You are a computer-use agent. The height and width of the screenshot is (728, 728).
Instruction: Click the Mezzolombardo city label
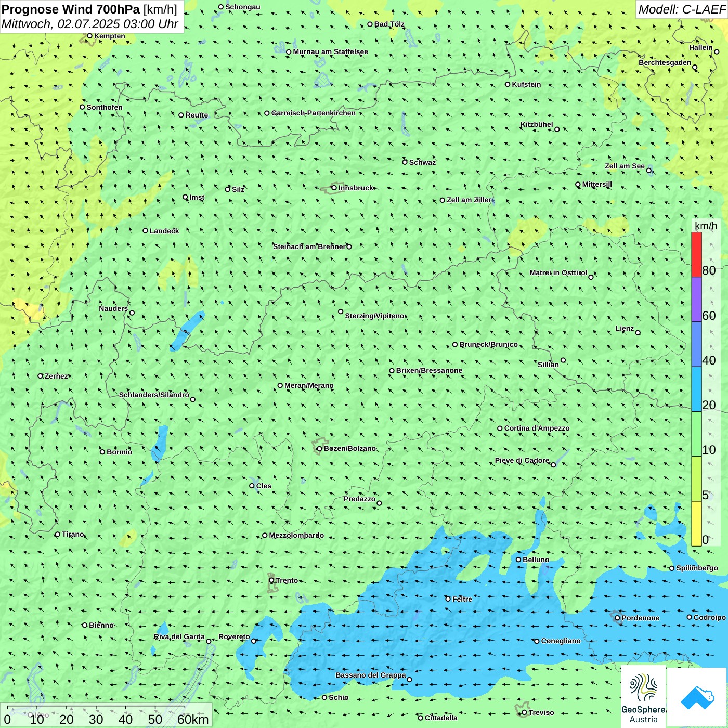(296, 535)
